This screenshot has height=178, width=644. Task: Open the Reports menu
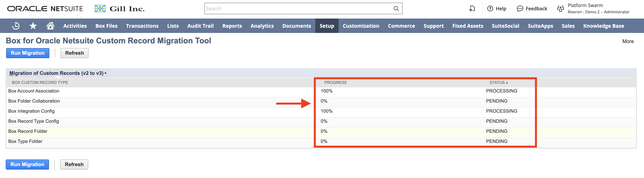coord(232,26)
